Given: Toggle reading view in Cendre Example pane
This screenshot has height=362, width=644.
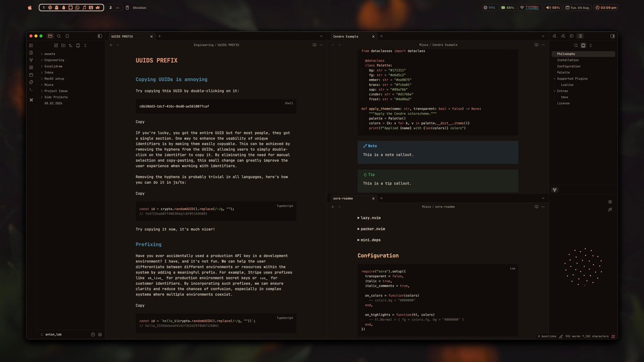Looking at the screenshot, I should coord(536,45).
